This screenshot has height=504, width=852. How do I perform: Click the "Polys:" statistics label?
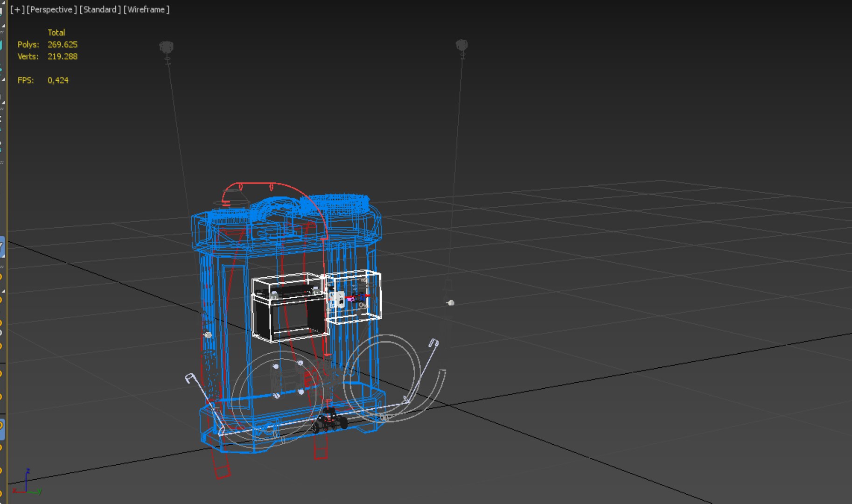click(x=28, y=45)
